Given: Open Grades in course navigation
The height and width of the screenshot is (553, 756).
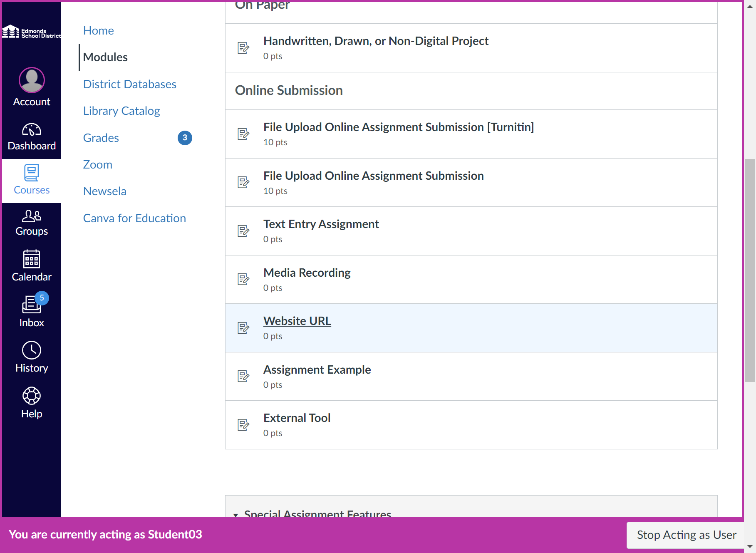Looking at the screenshot, I should (x=101, y=138).
